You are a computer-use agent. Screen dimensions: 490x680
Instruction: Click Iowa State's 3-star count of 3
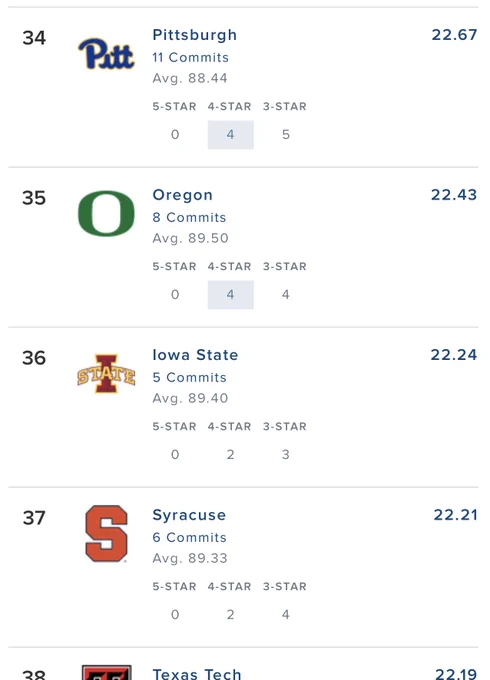(x=285, y=454)
